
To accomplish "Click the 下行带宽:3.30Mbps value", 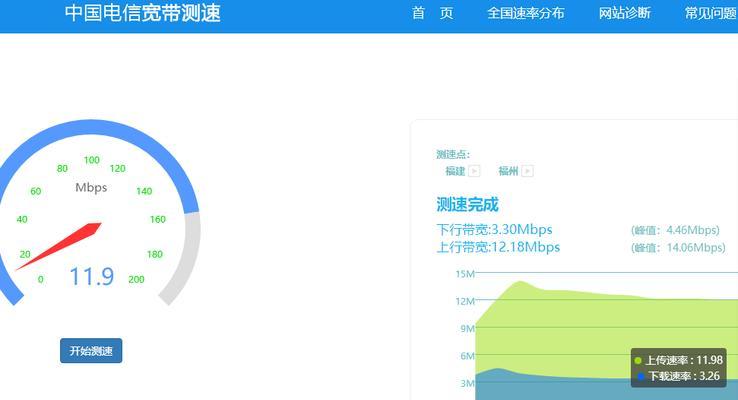I will [x=494, y=230].
